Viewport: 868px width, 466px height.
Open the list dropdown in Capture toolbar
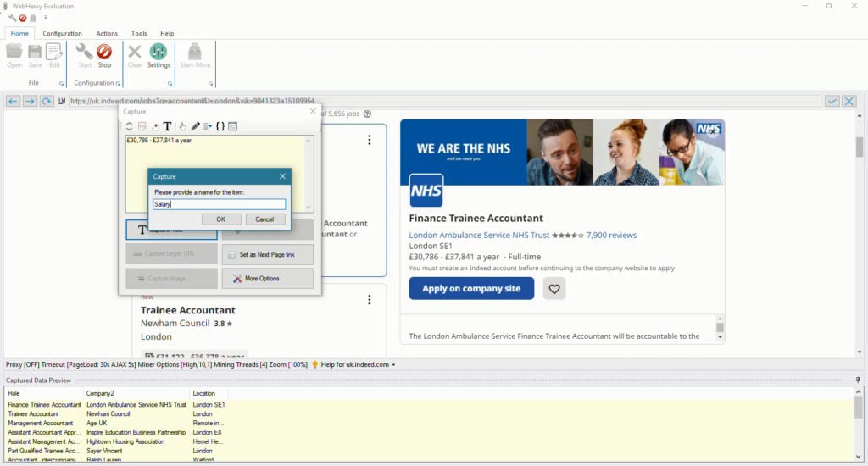tap(208, 126)
